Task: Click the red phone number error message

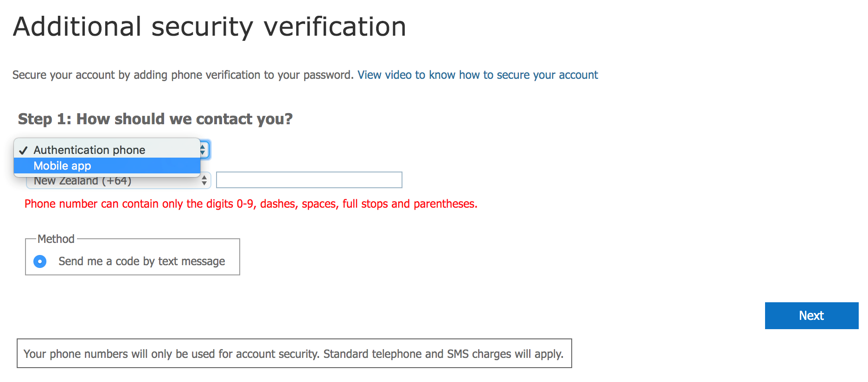Action: 250,204
